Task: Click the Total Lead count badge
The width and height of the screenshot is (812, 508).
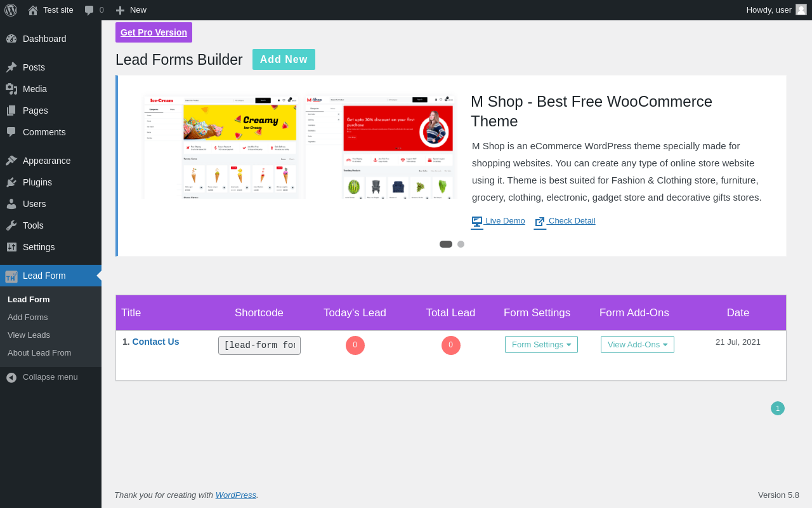Action: coord(451,345)
